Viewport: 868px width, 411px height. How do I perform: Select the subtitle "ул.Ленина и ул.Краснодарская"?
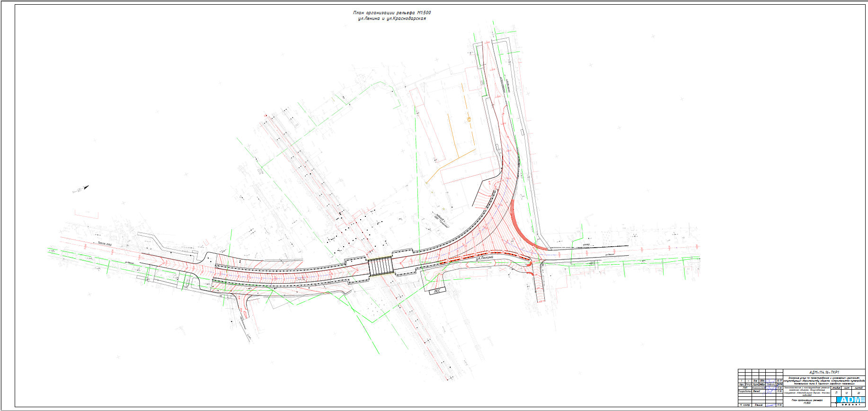click(392, 19)
